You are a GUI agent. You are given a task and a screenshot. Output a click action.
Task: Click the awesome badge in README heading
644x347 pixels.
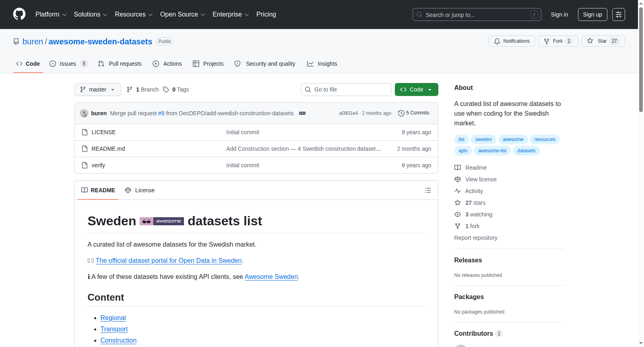tap(162, 221)
